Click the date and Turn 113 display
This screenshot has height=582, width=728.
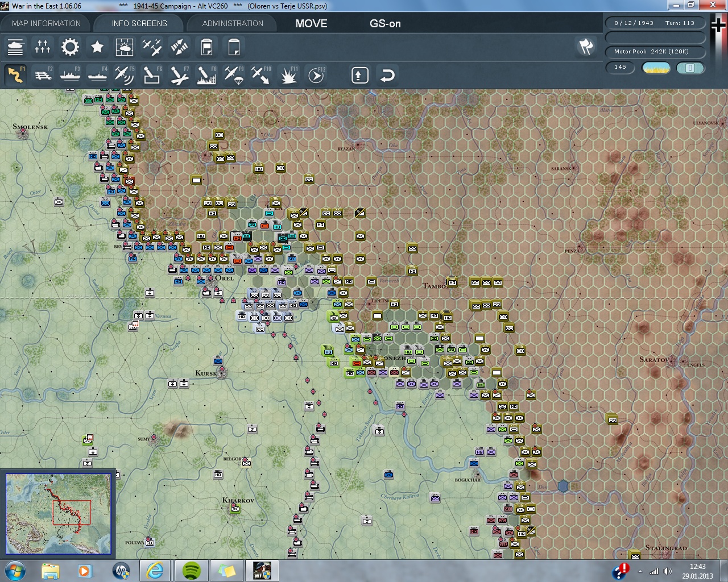(x=655, y=23)
